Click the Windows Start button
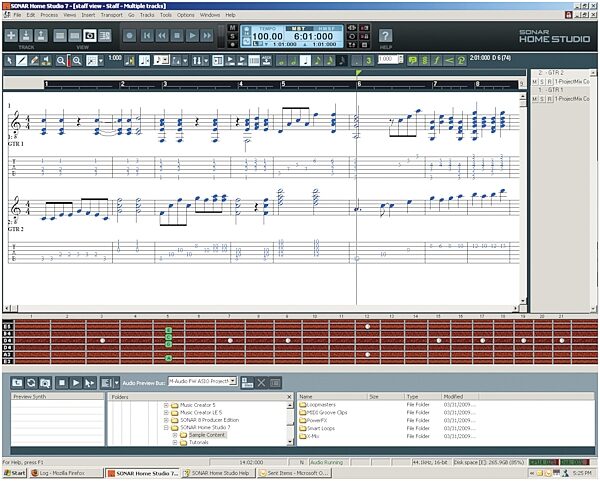The image size is (600, 481). click(15, 473)
